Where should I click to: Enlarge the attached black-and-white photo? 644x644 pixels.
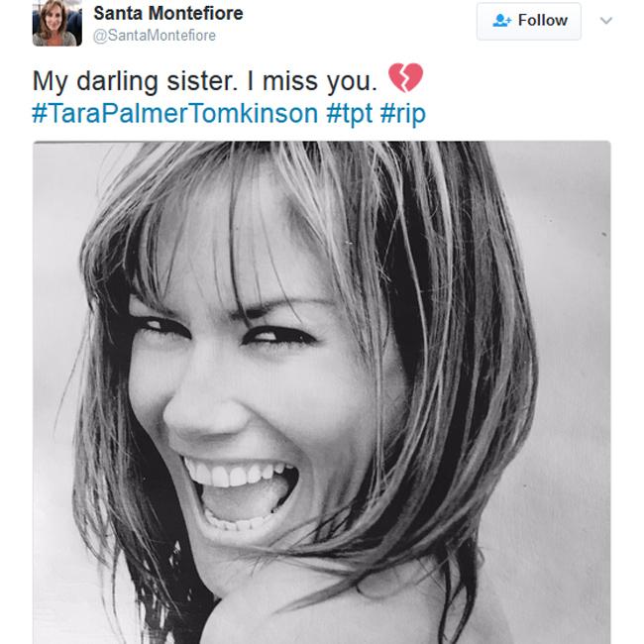[x=321, y=391]
